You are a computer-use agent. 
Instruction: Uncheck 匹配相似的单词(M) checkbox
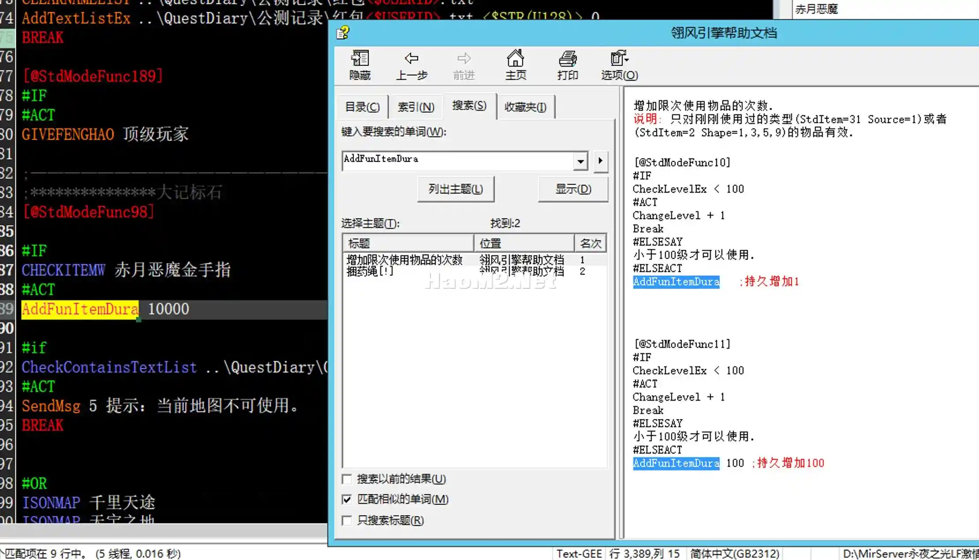click(347, 499)
